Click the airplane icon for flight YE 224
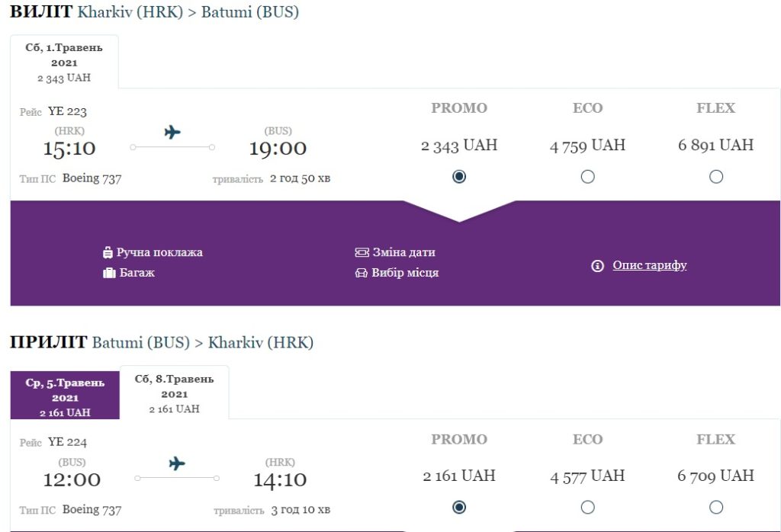Image resolution: width=781 pixels, height=532 pixels. pyautogui.click(x=176, y=463)
